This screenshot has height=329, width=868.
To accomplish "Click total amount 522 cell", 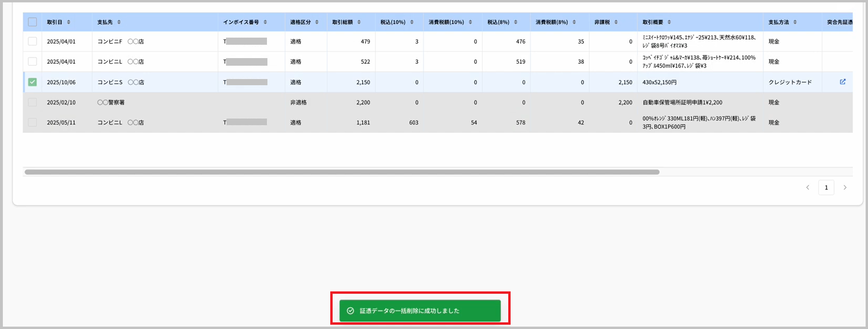I will (365, 62).
